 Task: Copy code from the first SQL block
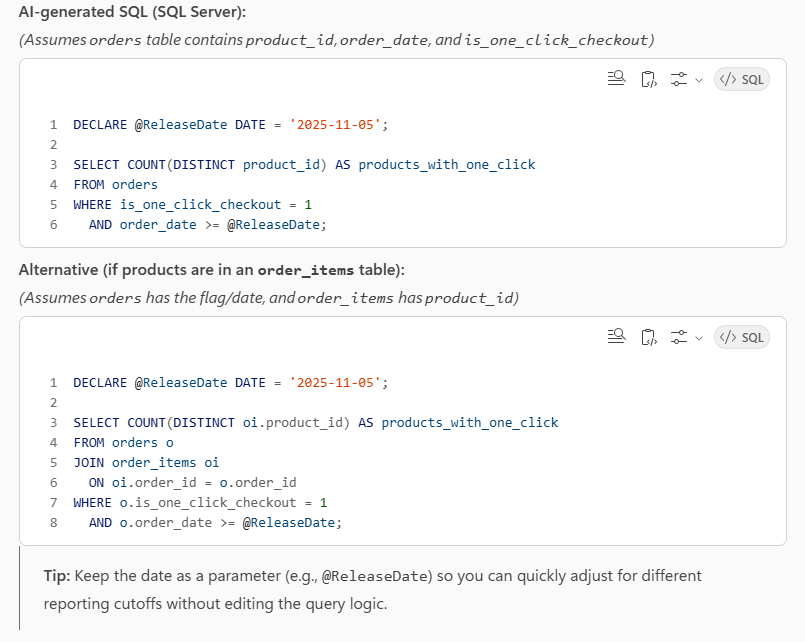pos(648,79)
